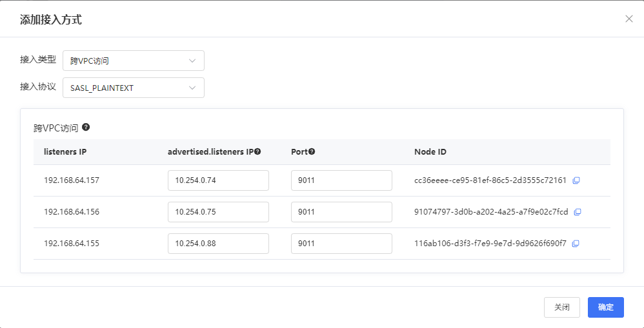Select the advertised IP field showing 10.254.0.88
This screenshot has width=644, height=328.
[x=217, y=244]
